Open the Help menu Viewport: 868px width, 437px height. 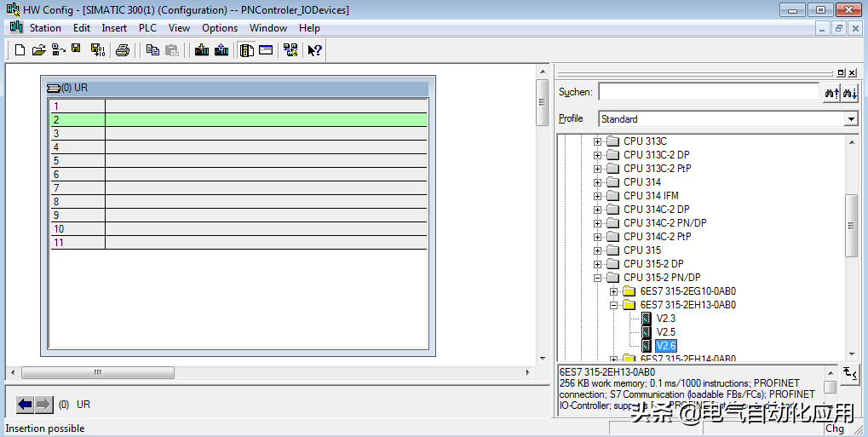click(309, 28)
